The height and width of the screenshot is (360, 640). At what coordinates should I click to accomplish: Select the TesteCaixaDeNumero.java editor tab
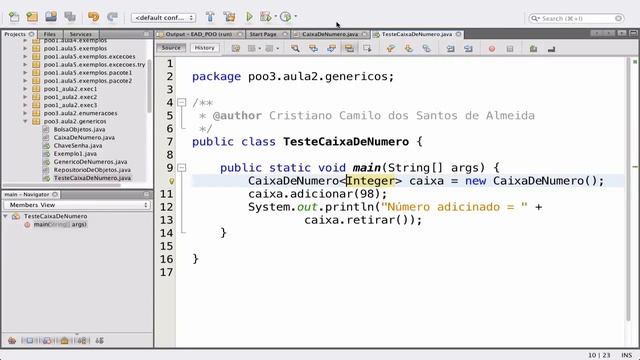[x=417, y=34]
